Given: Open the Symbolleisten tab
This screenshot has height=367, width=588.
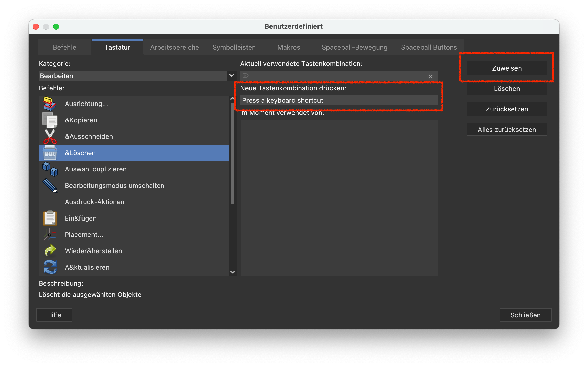Looking at the screenshot, I should coord(234,47).
